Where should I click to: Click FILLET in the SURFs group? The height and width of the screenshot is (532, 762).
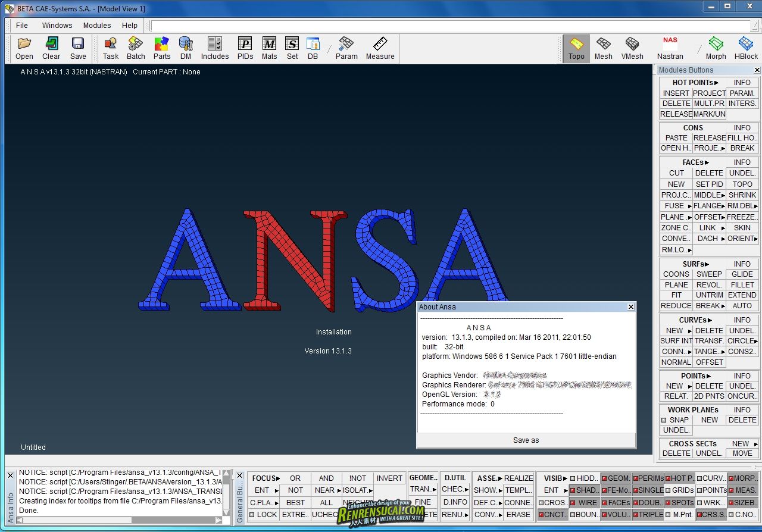(x=742, y=285)
